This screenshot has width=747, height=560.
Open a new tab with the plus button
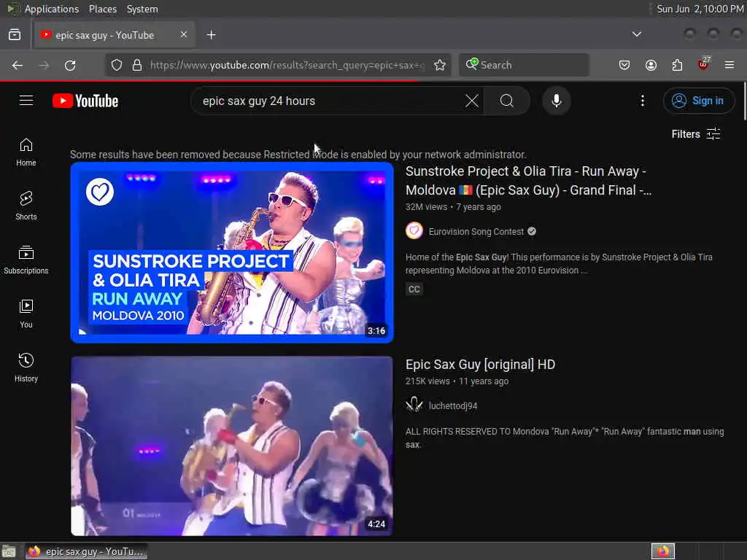[211, 35]
